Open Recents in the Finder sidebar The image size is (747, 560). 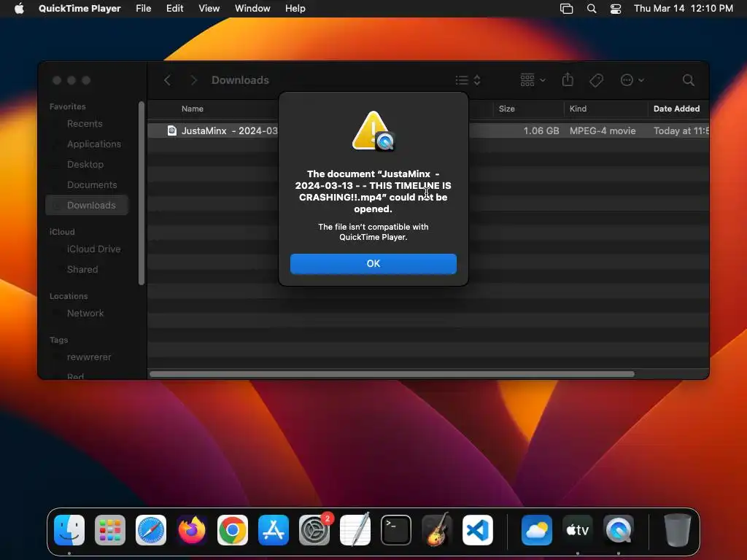pyautogui.click(x=85, y=124)
